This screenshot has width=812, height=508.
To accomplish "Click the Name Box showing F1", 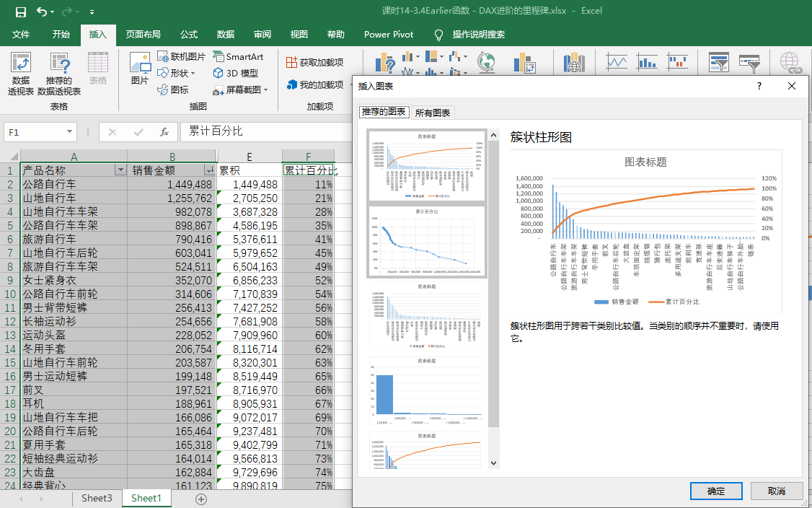I will click(x=34, y=131).
